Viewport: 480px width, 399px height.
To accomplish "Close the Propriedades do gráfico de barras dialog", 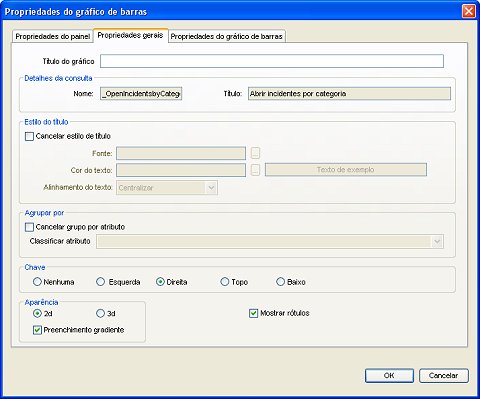I will (x=469, y=11).
